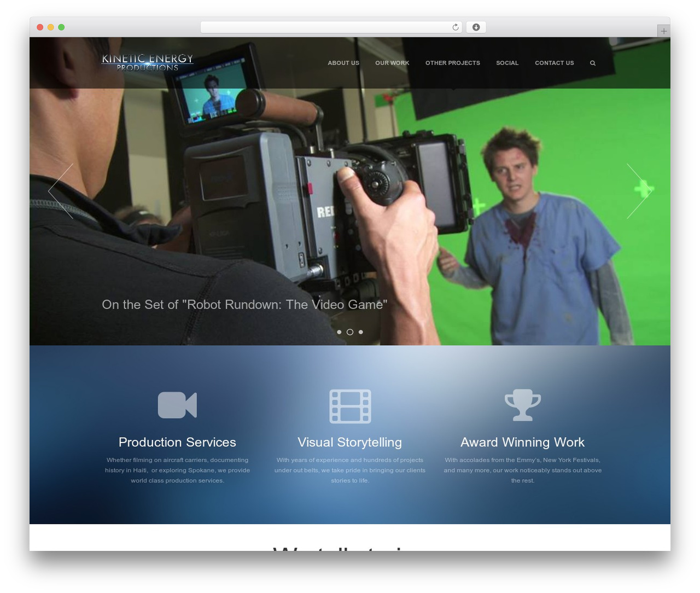Minimize the window with yellow button
This screenshot has height=593, width=700.
(50, 27)
